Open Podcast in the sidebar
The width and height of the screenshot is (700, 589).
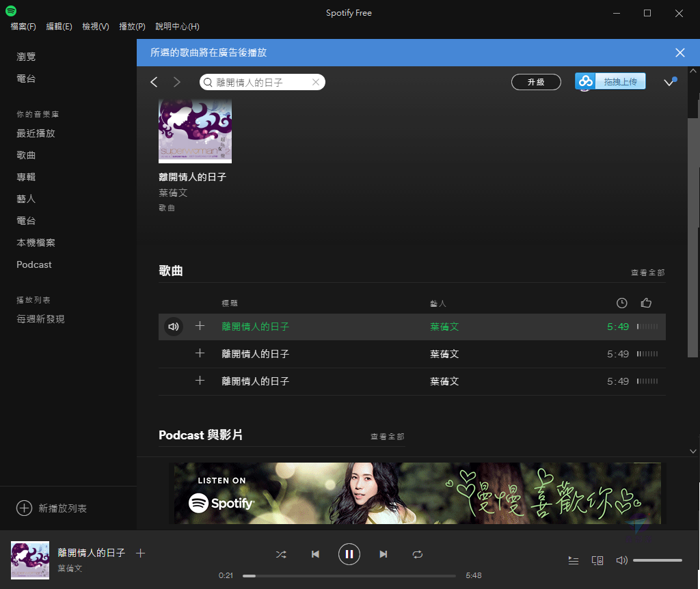point(34,264)
